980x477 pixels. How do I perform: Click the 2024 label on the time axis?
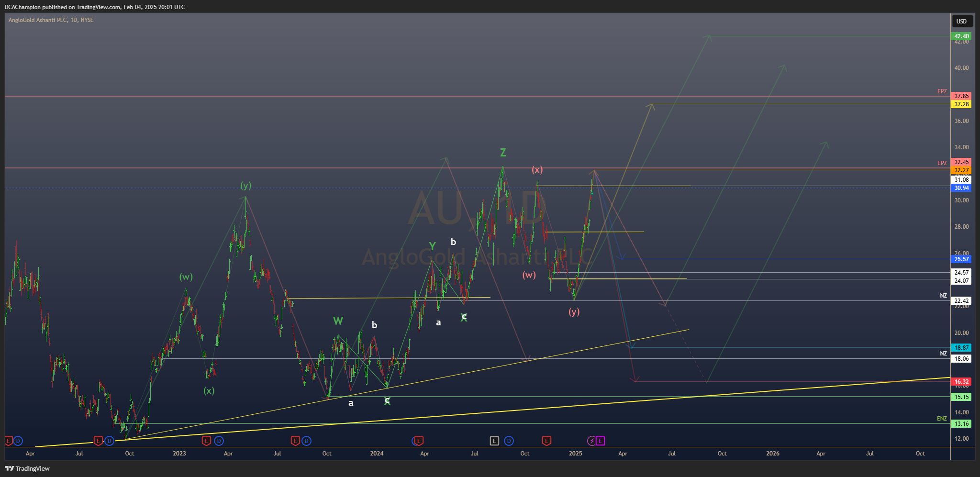tap(377, 454)
